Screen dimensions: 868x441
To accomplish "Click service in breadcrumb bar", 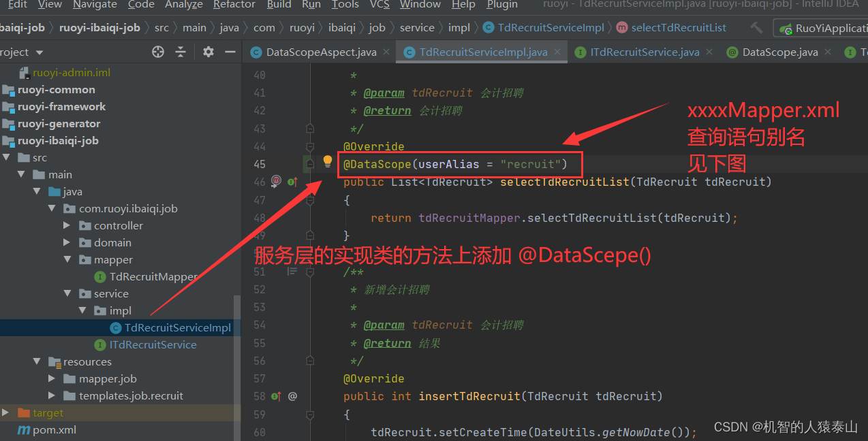I will pos(417,28).
